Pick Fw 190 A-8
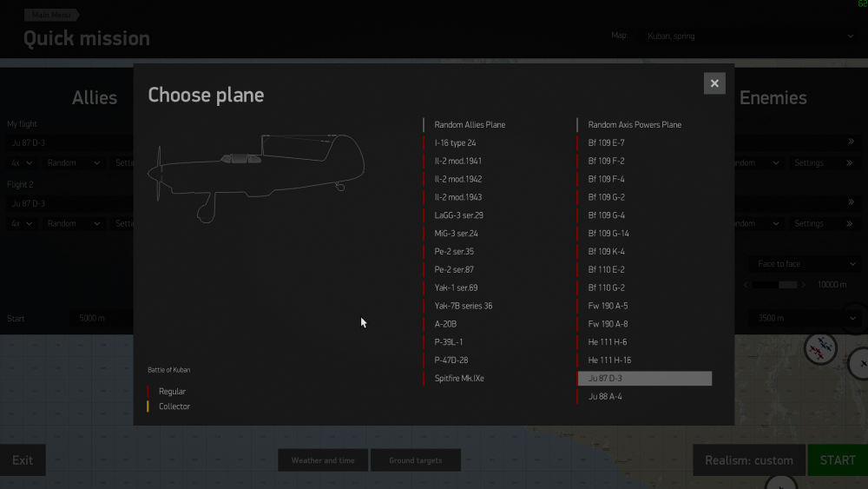The width and height of the screenshot is (868, 489). pos(608,324)
